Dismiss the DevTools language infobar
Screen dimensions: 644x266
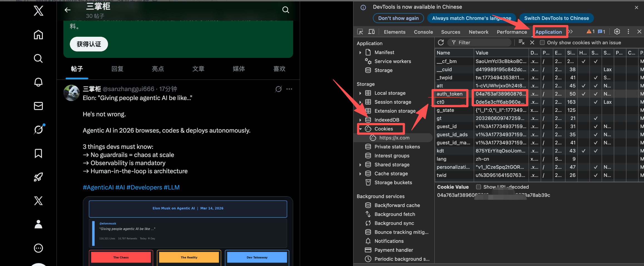(636, 8)
